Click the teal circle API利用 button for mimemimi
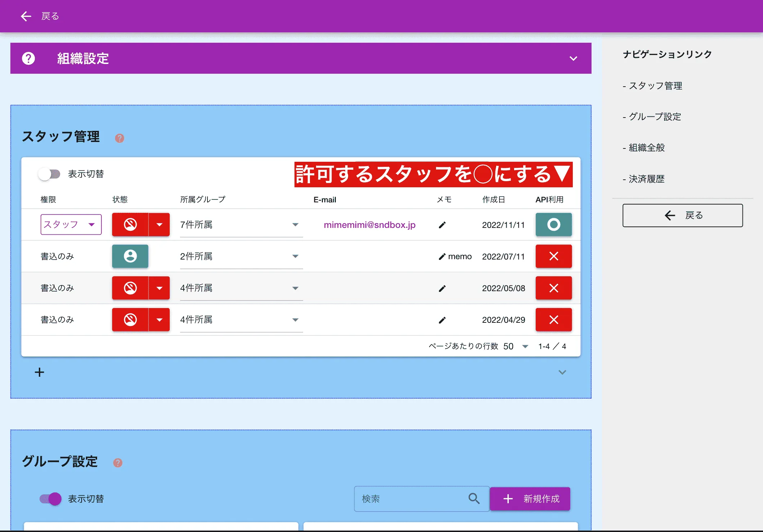 [x=553, y=224]
